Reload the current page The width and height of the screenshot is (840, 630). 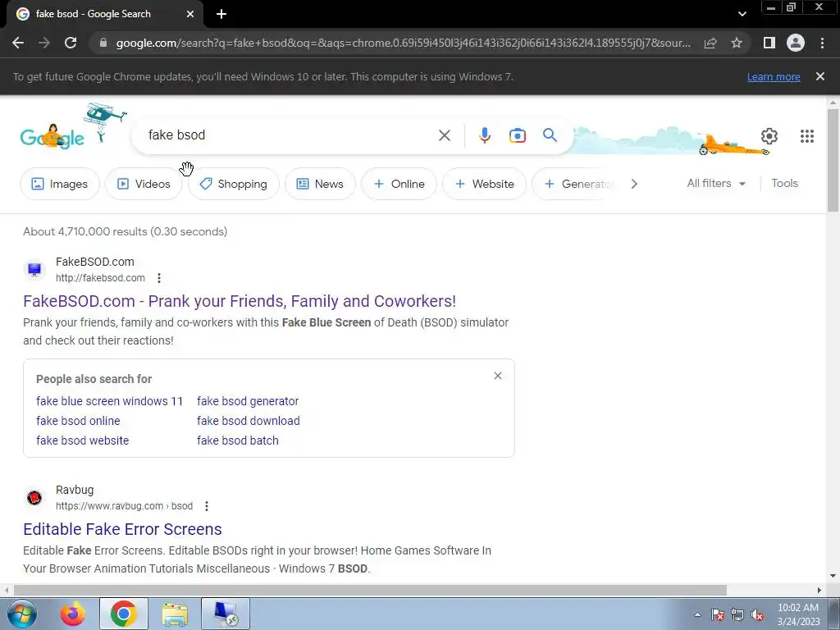[x=71, y=43]
